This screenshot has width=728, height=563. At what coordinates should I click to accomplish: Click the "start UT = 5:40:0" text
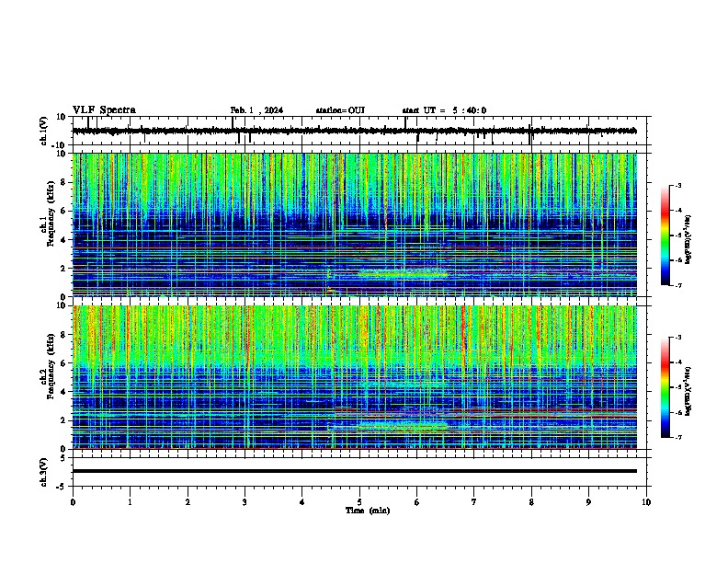coord(444,110)
